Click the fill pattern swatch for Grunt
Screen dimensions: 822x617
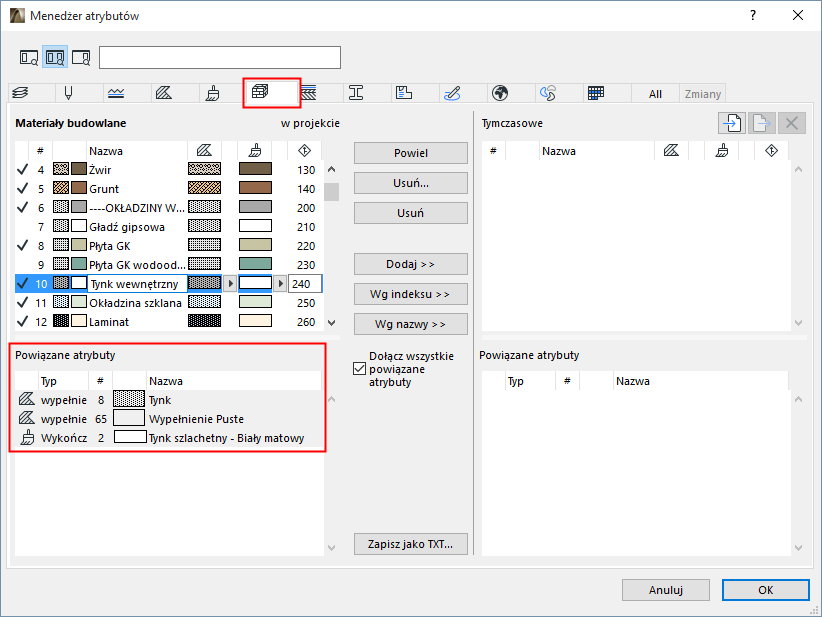coord(204,188)
